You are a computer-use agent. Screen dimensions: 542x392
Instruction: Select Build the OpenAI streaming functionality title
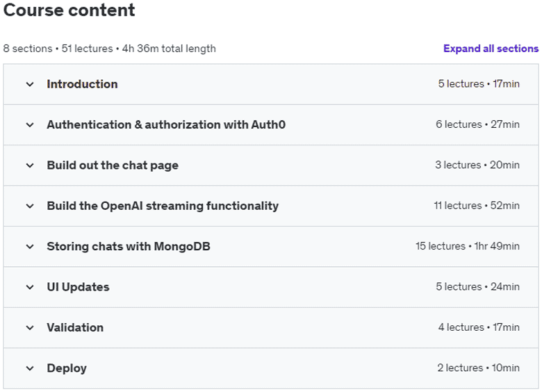pos(163,206)
